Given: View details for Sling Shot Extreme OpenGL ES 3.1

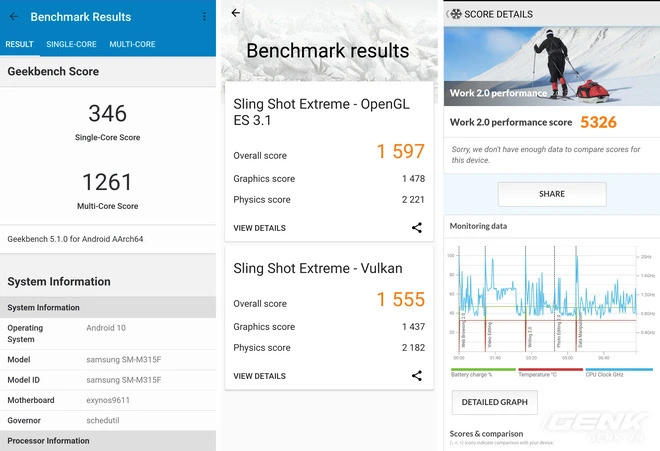Looking at the screenshot, I should [259, 228].
